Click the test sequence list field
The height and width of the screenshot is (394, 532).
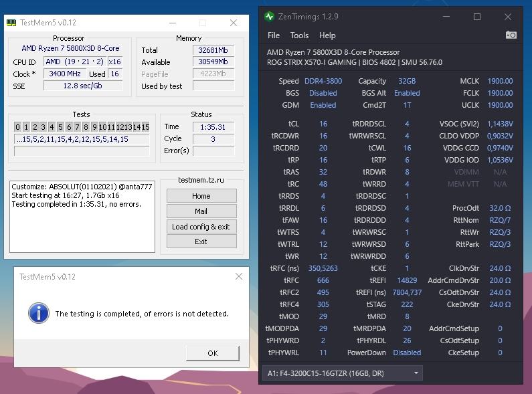82,139
